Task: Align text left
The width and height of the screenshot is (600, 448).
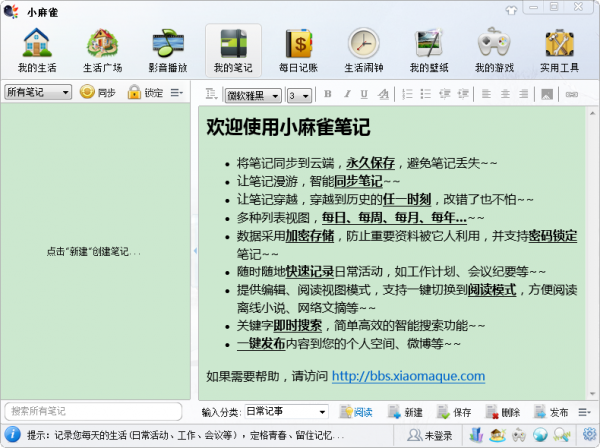Action: pyautogui.click(x=486, y=94)
